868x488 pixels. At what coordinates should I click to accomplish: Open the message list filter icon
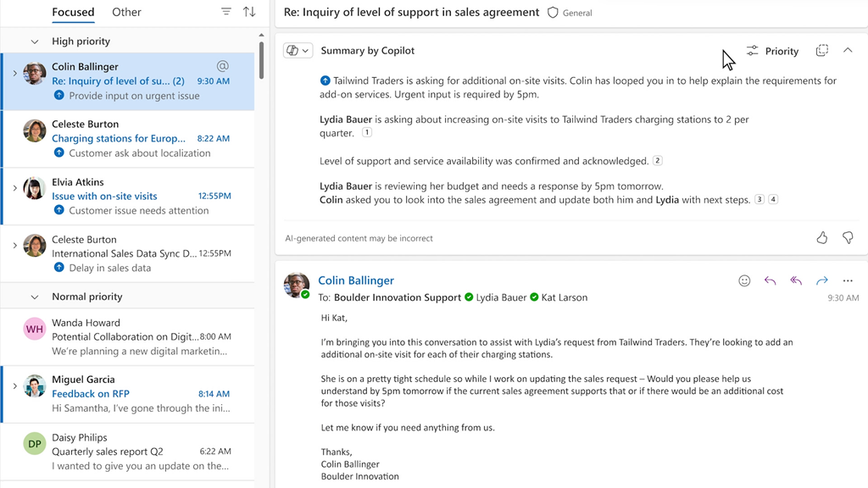226,12
